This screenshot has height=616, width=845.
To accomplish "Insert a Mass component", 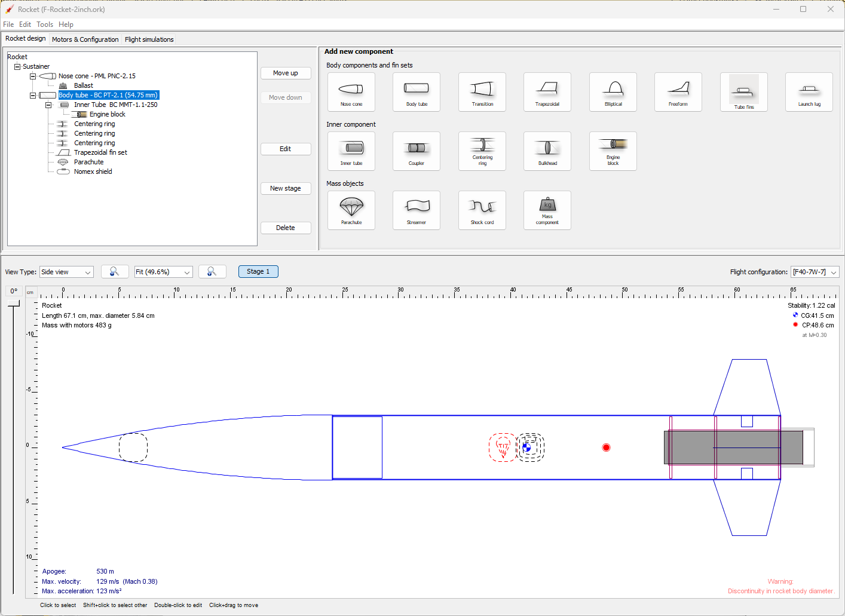I will 547,210.
